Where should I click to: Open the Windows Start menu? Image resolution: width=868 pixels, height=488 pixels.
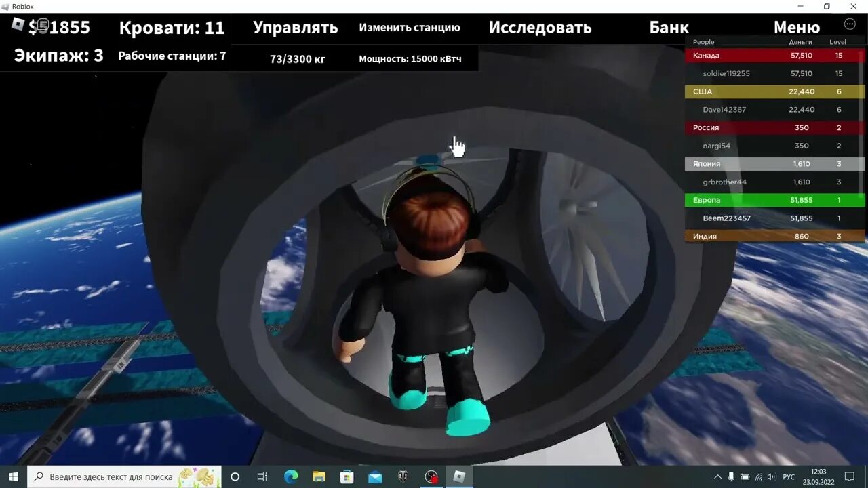pos(14,476)
